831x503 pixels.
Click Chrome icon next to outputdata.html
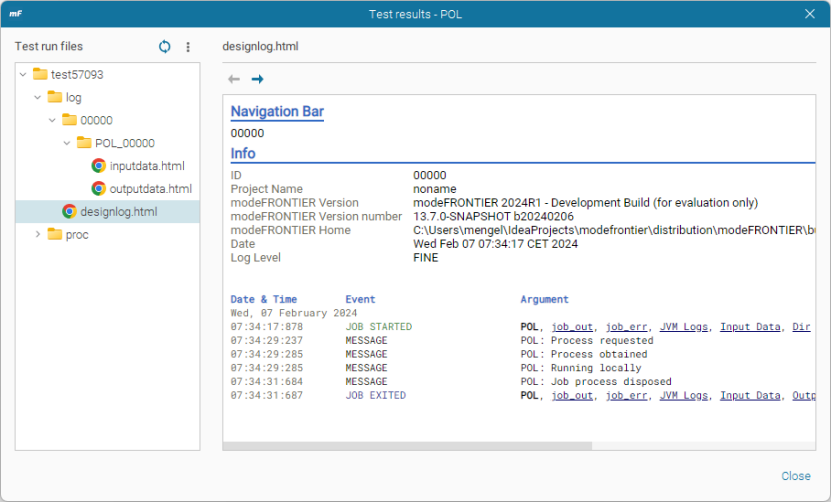pos(99,188)
